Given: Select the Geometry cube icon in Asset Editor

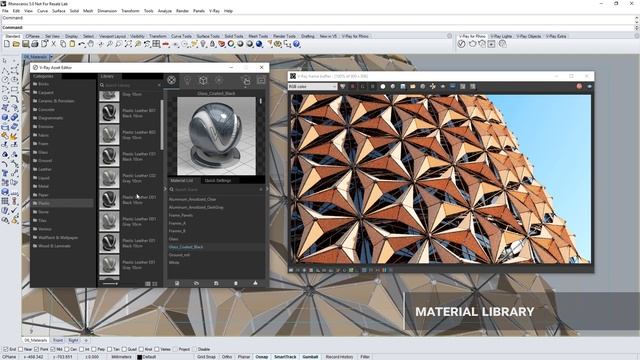Looking at the screenshot, I should (203, 80).
